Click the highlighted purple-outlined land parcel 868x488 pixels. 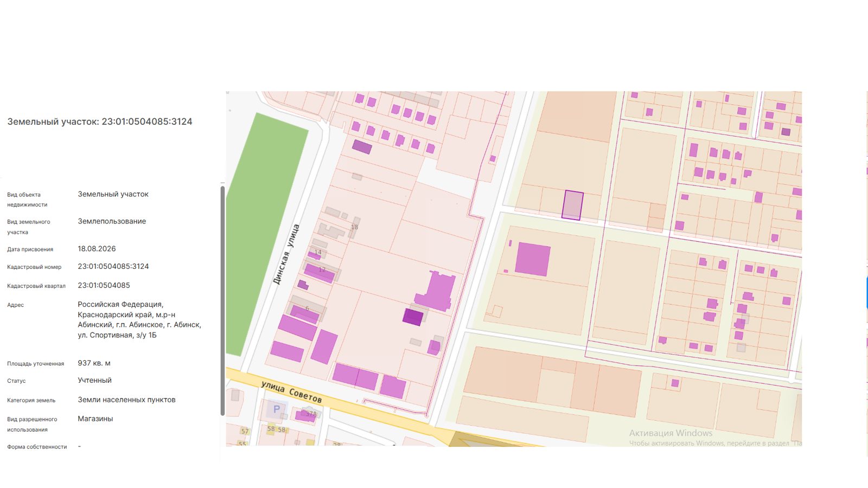tap(572, 205)
